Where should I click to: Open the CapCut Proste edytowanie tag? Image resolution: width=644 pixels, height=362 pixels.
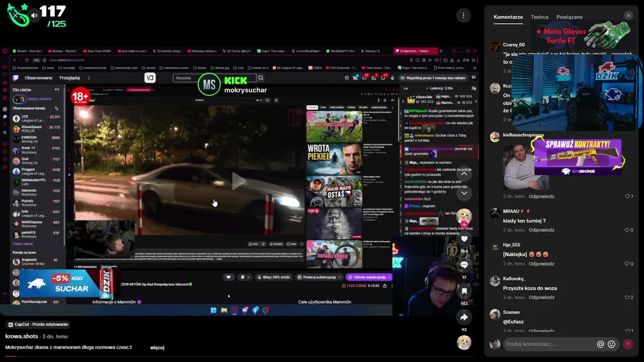(x=38, y=324)
